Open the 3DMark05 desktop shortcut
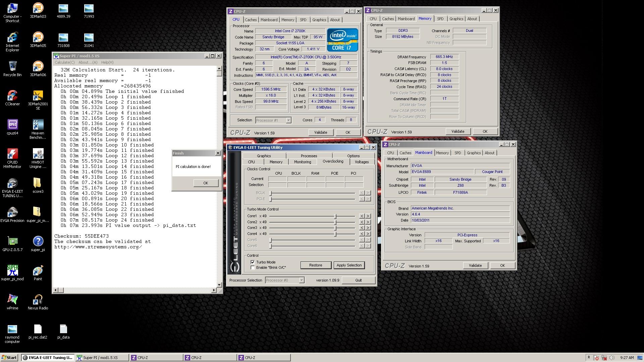644x362 pixels. pos(38,40)
